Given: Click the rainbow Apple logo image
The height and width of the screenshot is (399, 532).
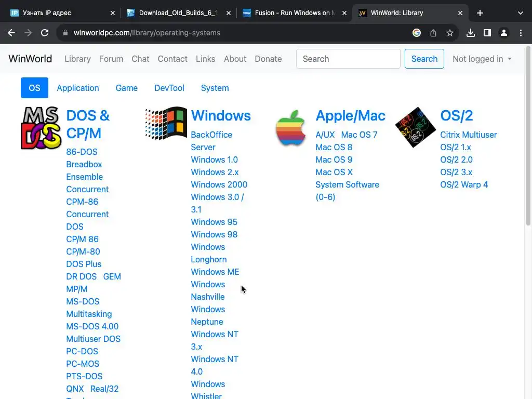Looking at the screenshot, I should pyautogui.click(x=290, y=128).
